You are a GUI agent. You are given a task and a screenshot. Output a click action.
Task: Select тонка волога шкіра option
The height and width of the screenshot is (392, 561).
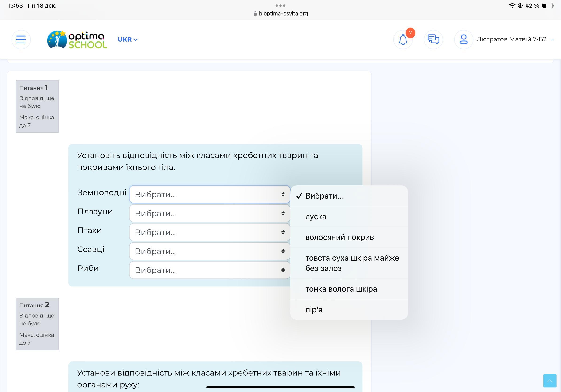[x=349, y=289]
